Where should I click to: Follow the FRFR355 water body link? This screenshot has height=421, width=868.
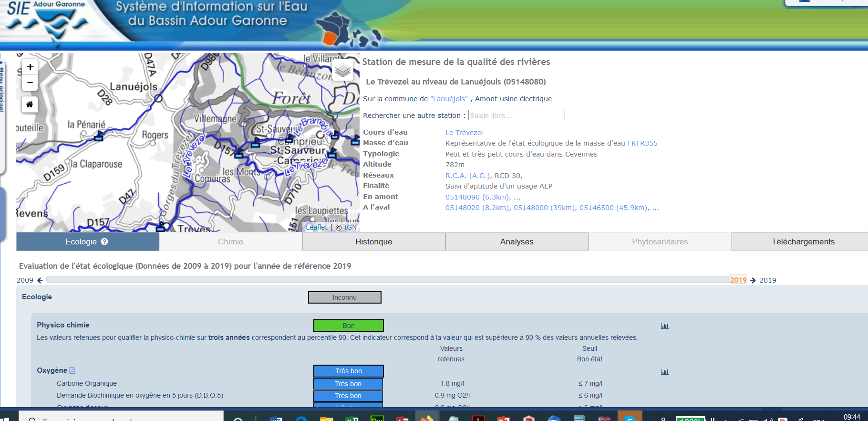pyautogui.click(x=642, y=143)
